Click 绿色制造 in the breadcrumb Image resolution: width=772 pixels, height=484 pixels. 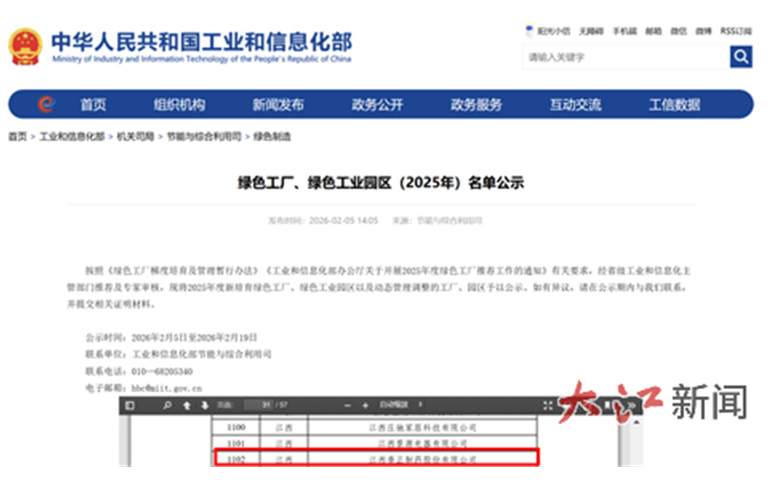point(272,136)
